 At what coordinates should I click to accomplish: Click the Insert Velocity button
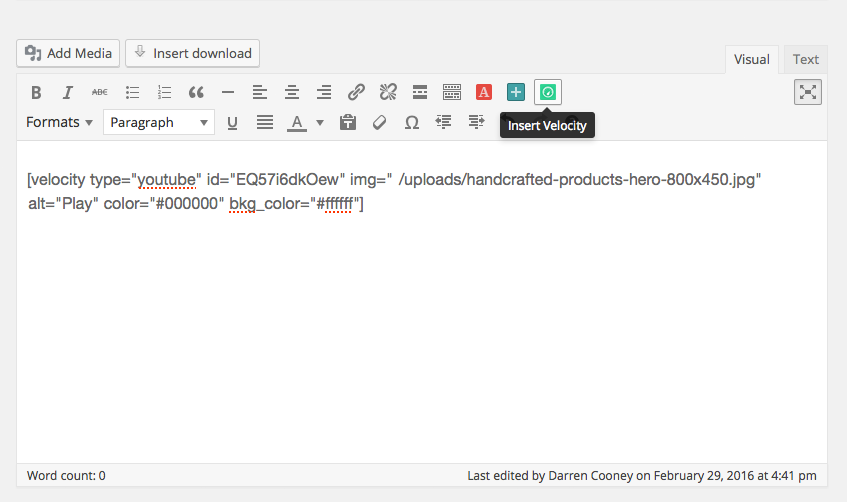pos(548,92)
